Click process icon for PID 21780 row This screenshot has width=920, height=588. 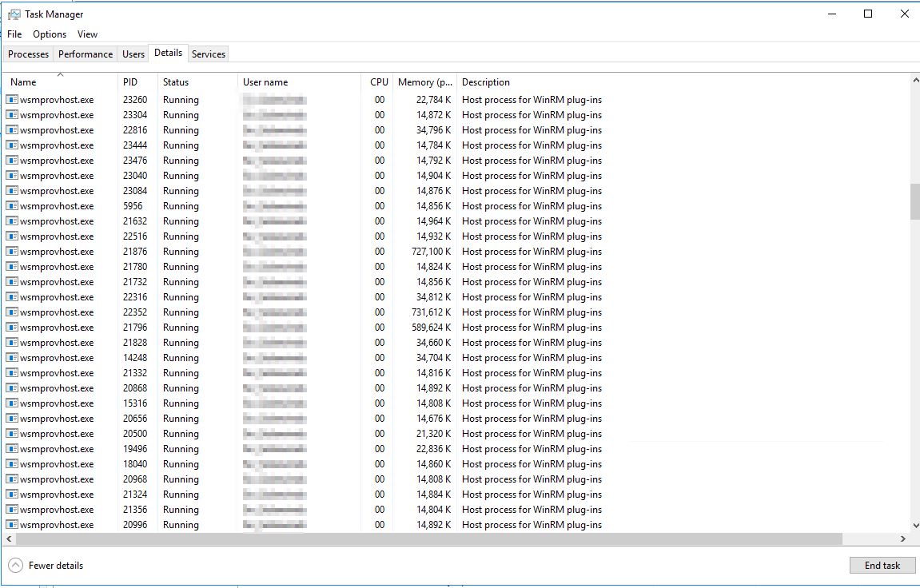12,267
